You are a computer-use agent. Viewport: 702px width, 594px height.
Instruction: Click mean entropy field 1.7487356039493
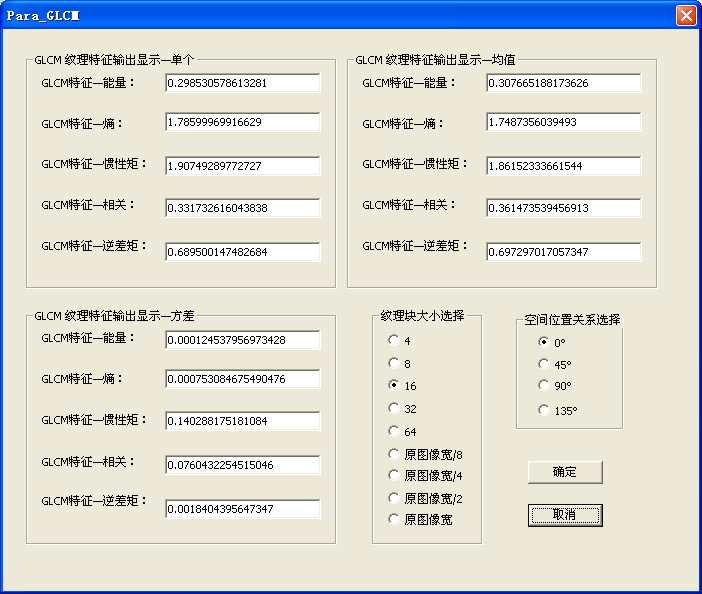564,122
